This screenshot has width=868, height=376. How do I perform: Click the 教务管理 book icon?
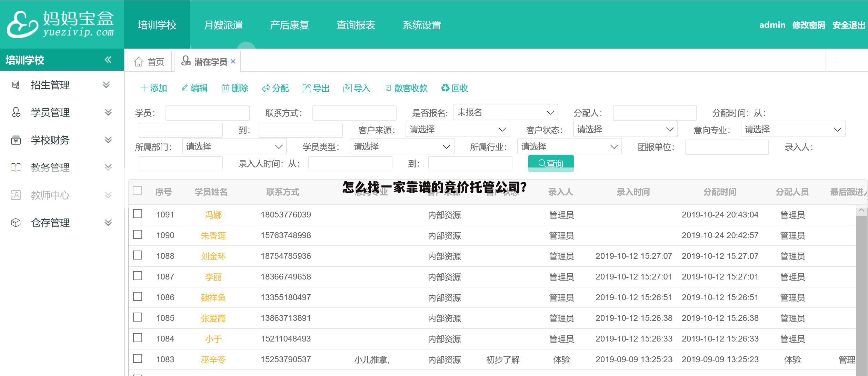(x=16, y=167)
